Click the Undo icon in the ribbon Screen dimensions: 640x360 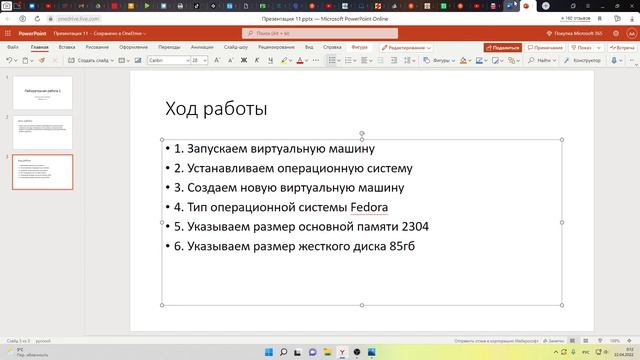coord(9,60)
